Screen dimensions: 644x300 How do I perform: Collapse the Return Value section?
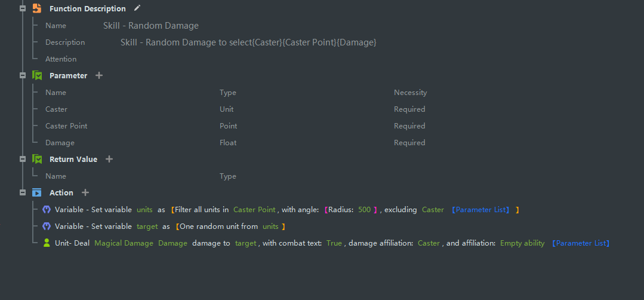coord(23,159)
